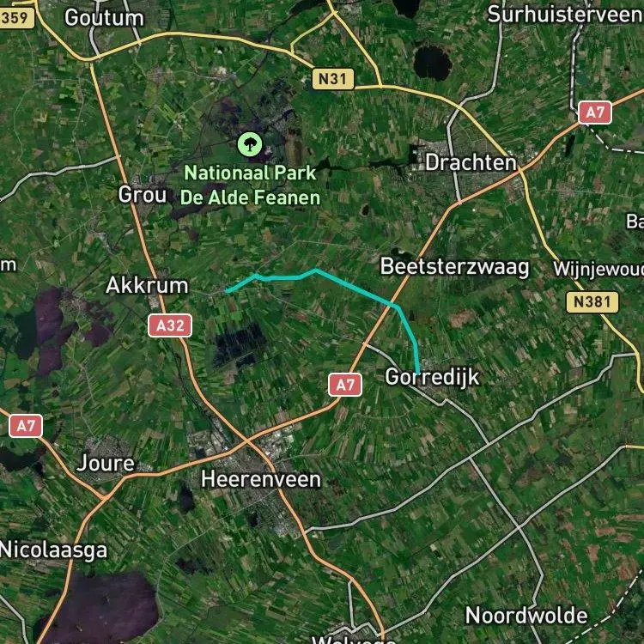Screen dimensions: 644x644
Task: Select the Joure town label
Action: tap(106, 464)
